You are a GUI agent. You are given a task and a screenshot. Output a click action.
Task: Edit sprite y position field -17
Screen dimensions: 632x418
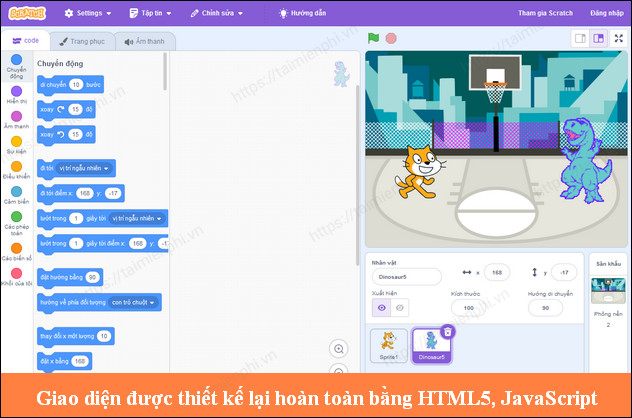pyautogui.click(x=564, y=273)
